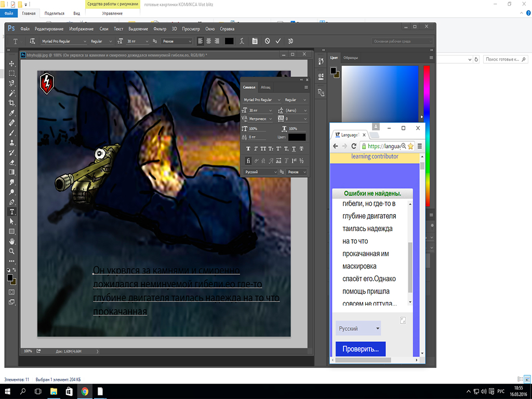Screen dimensions: 532x399
Task: Switch to Абзац tab in Character panel
Action: click(265, 87)
